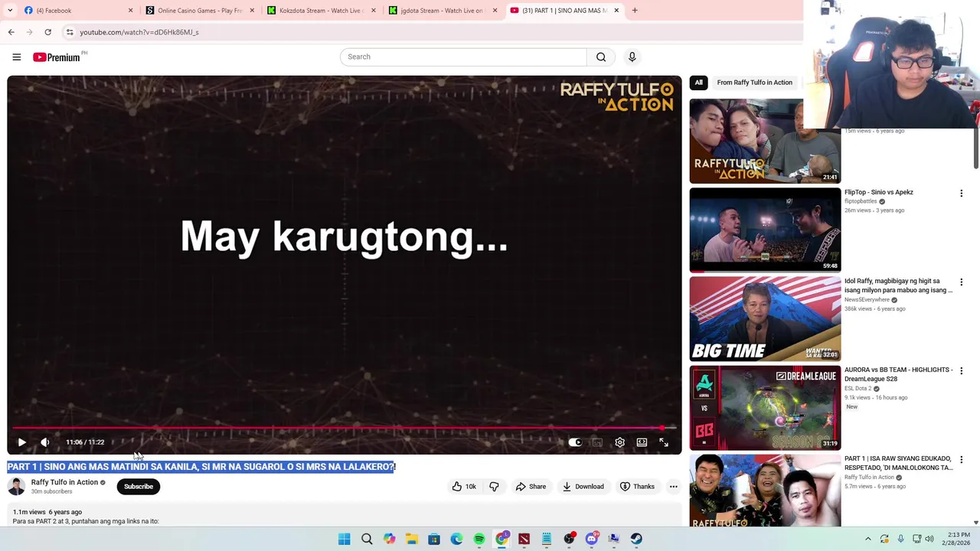Reload the page

pyautogui.click(x=47, y=32)
